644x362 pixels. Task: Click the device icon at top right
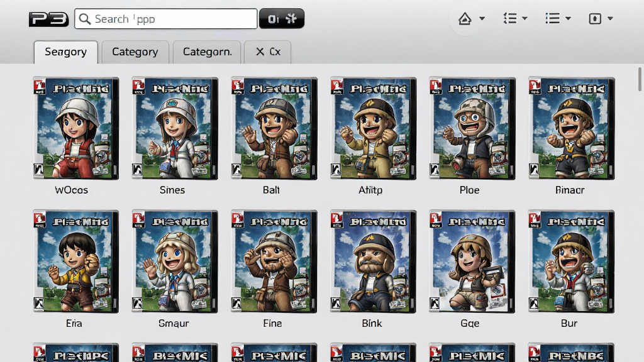click(x=595, y=18)
